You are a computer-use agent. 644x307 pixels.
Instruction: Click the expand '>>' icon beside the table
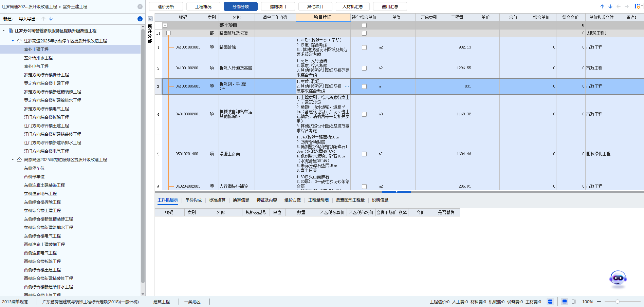click(150, 19)
